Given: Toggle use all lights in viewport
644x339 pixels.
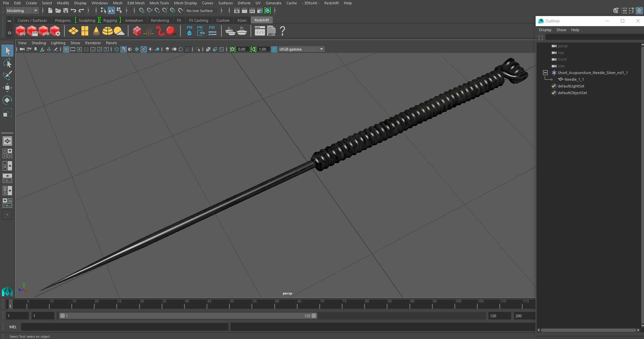Looking at the screenshot, I should tap(150, 49).
